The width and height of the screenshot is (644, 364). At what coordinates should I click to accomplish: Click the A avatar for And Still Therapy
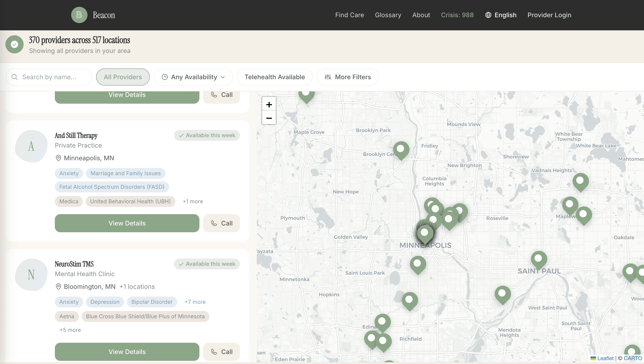31,146
